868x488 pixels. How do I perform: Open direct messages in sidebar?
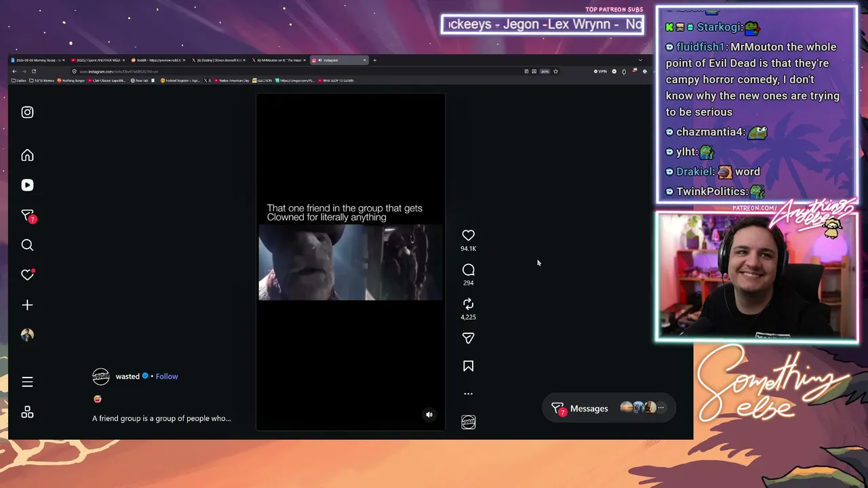tap(28, 216)
